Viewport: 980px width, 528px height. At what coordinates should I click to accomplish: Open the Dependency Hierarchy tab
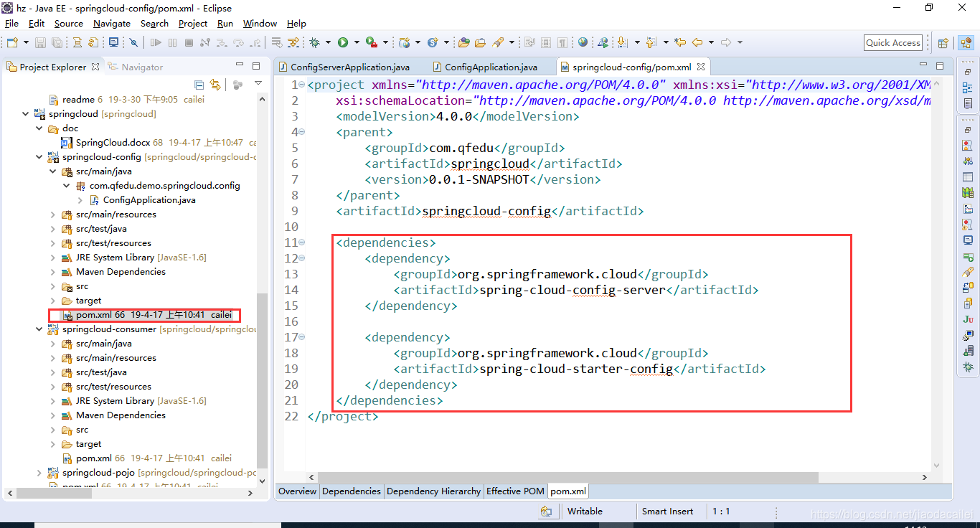(x=433, y=491)
